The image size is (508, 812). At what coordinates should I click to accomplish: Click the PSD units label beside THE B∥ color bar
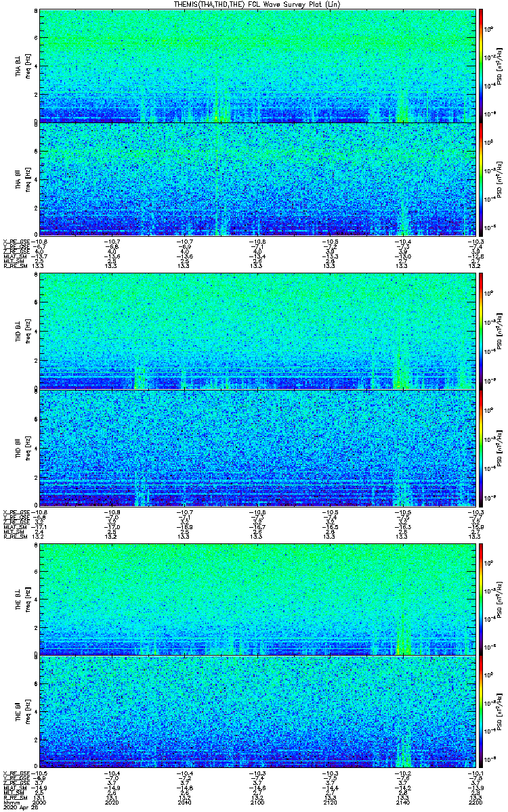point(500,712)
